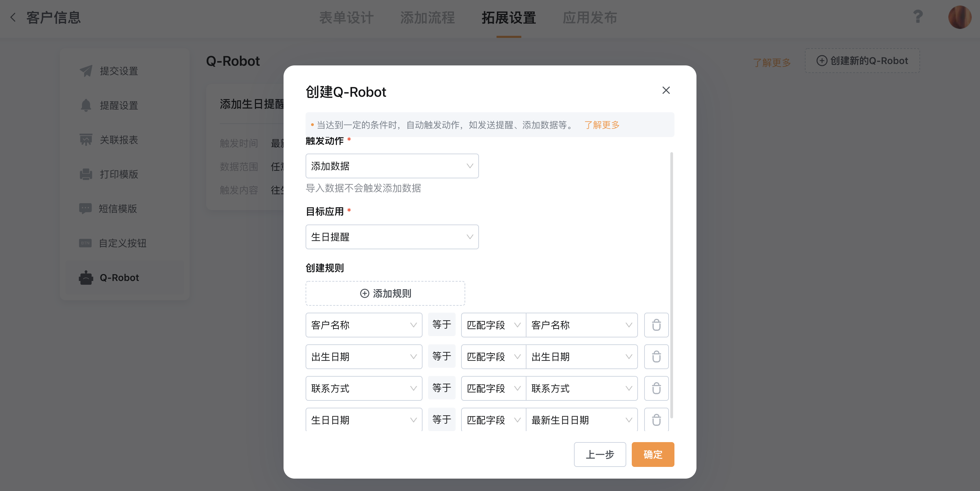Image resolution: width=980 pixels, height=491 pixels.
Task: Click the 客户信息 page title
Action: (53, 18)
